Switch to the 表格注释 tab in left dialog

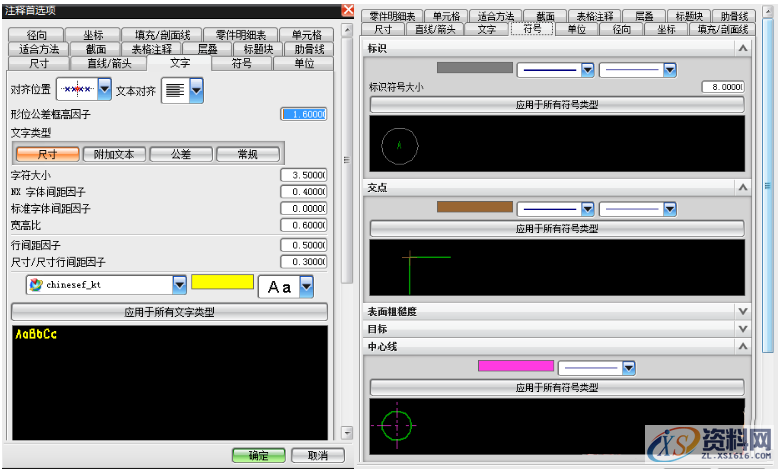150,49
